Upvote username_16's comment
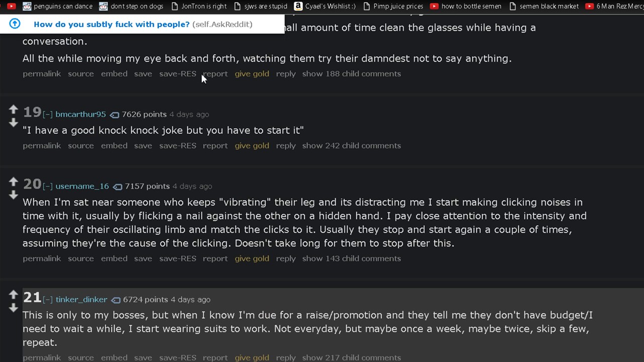Image resolution: width=644 pixels, height=362 pixels. [x=14, y=181]
